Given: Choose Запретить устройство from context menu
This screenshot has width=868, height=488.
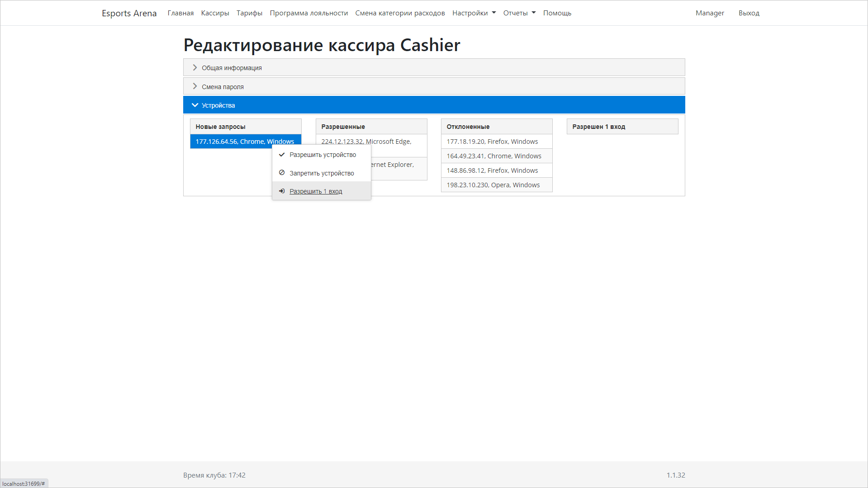Looking at the screenshot, I should click(x=322, y=173).
